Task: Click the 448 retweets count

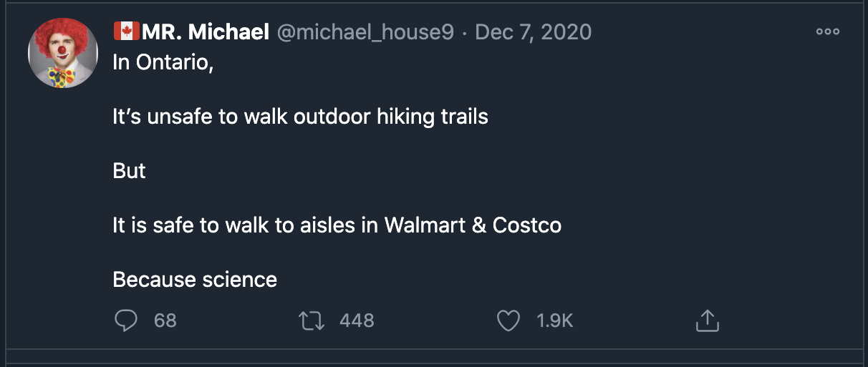Action: 357,320
